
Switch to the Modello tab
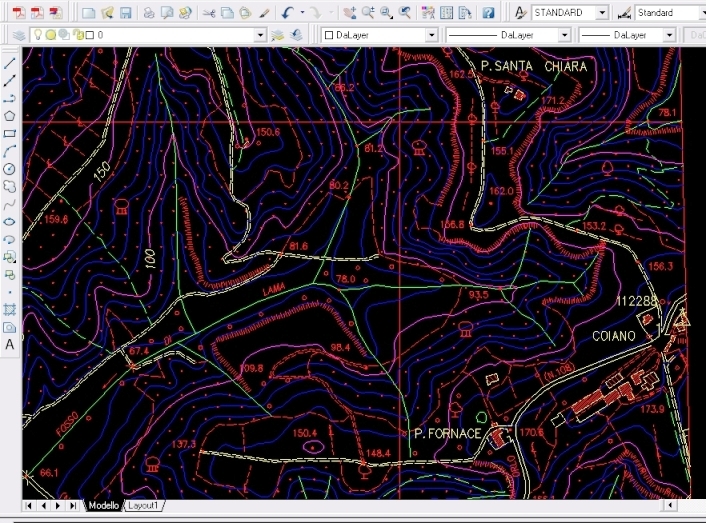104,505
